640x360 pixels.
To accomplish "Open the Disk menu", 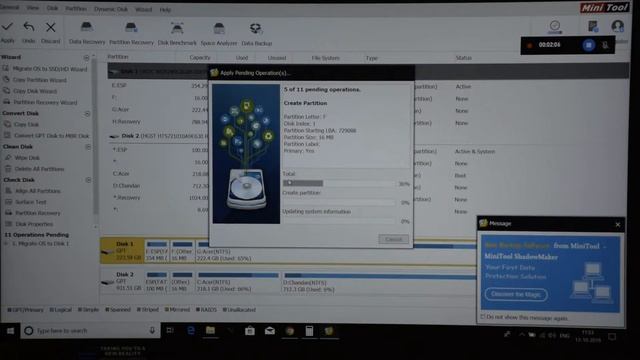I will click(x=52, y=8).
